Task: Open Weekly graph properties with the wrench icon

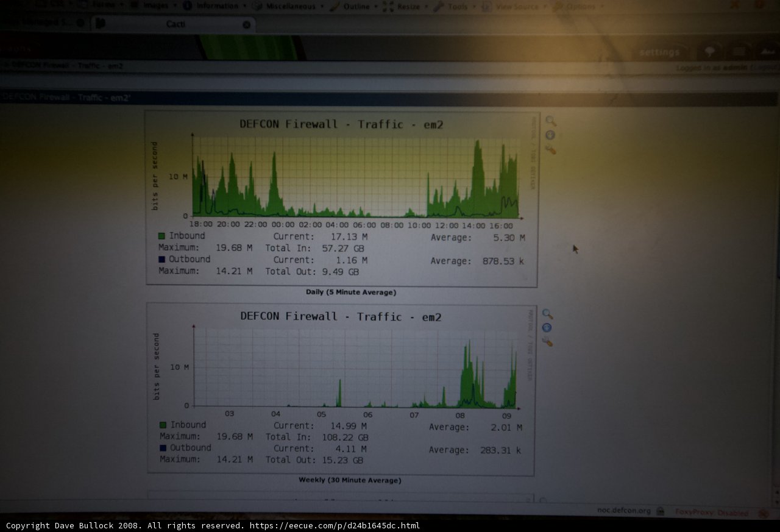Action: (x=547, y=342)
